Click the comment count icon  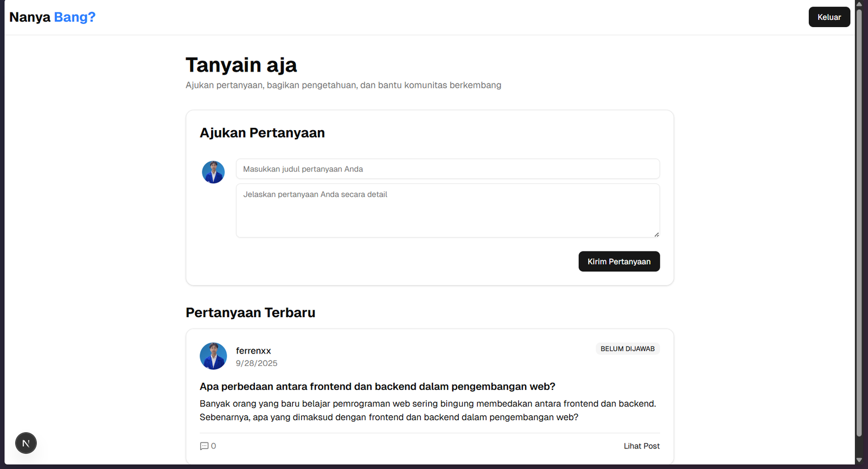tap(205, 446)
